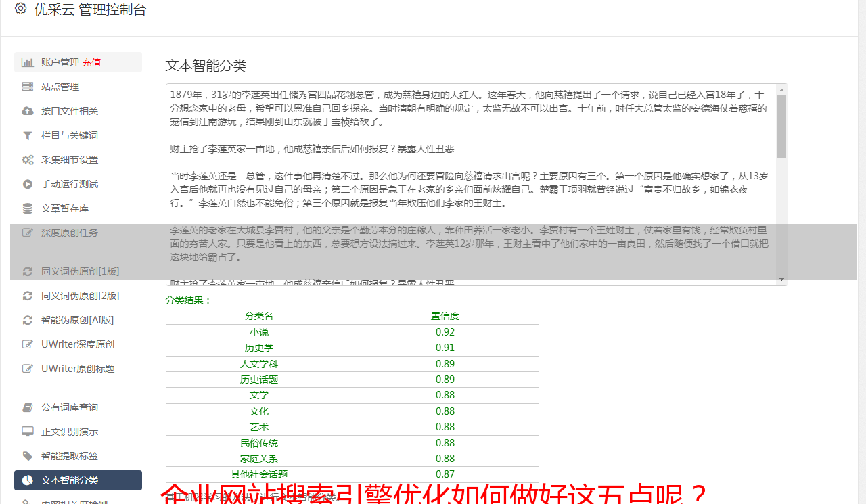
Task: Click the 深度原创任务 edit icon
Action: (x=28, y=233)
